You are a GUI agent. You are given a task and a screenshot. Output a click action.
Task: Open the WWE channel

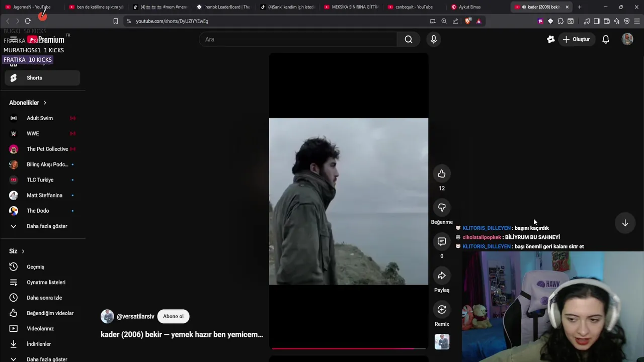(42, 134)
